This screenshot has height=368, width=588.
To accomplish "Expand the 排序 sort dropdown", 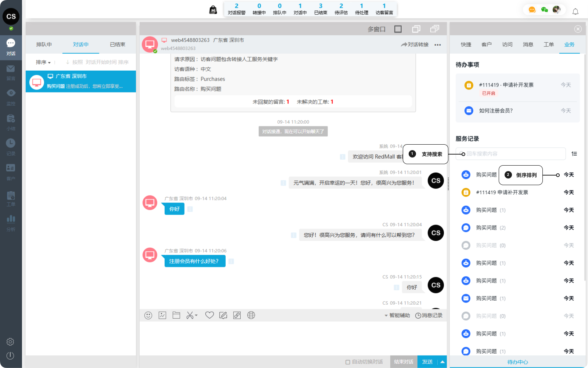I will click(43, 63).
